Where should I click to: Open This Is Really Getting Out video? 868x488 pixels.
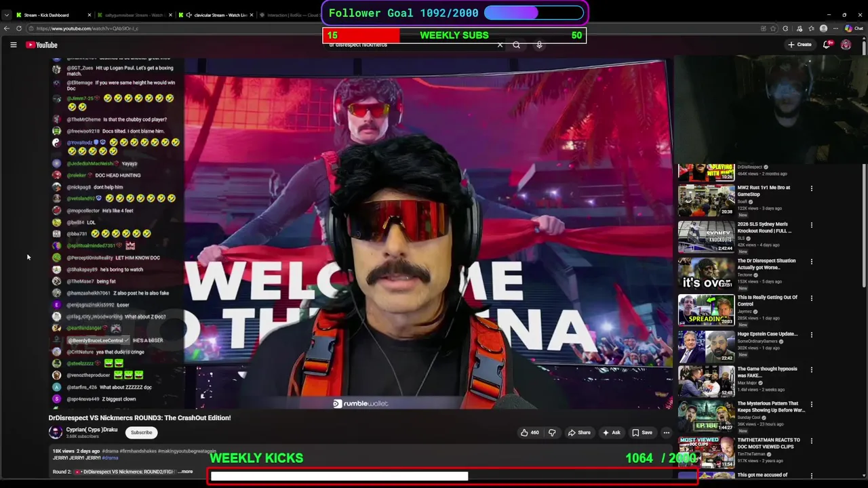point(706,310)
